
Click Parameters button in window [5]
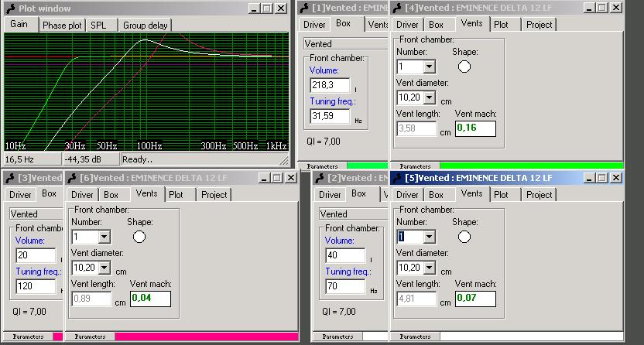pyautogui.click(x=415, y=336)
